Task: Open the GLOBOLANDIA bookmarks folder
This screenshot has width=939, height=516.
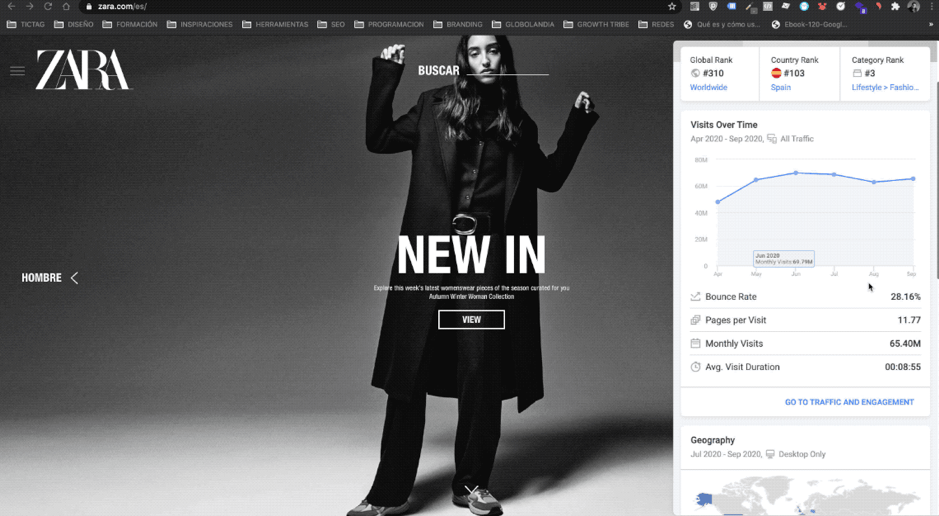Action: pyautogui.click(x=523, y=25)
